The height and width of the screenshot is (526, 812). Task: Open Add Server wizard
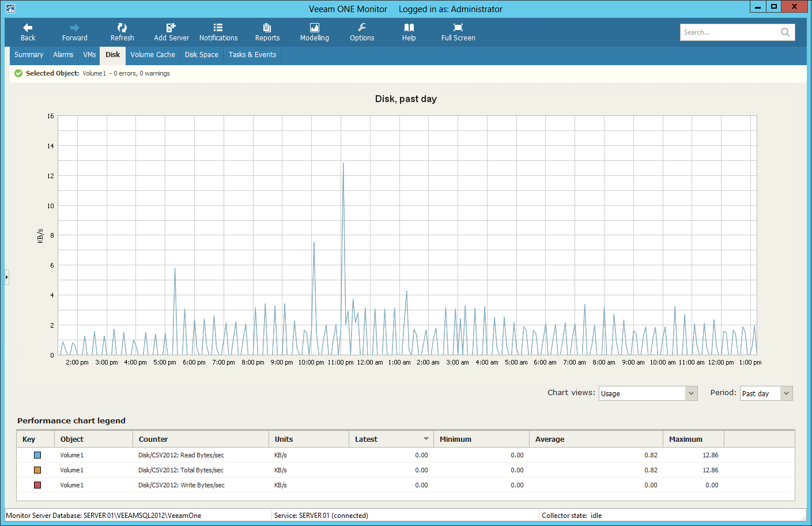point(171,32)
